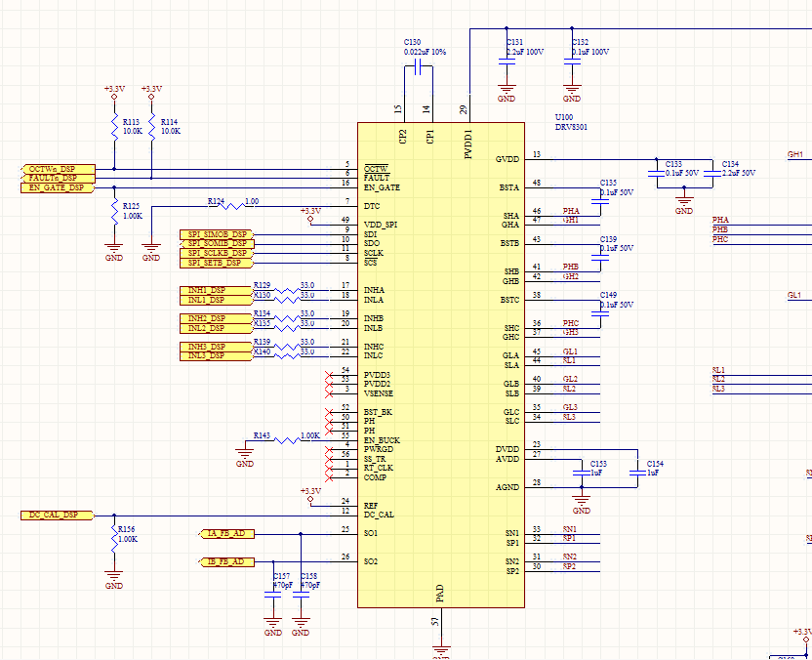Select capacitor C157 symbol

[273, 596]
